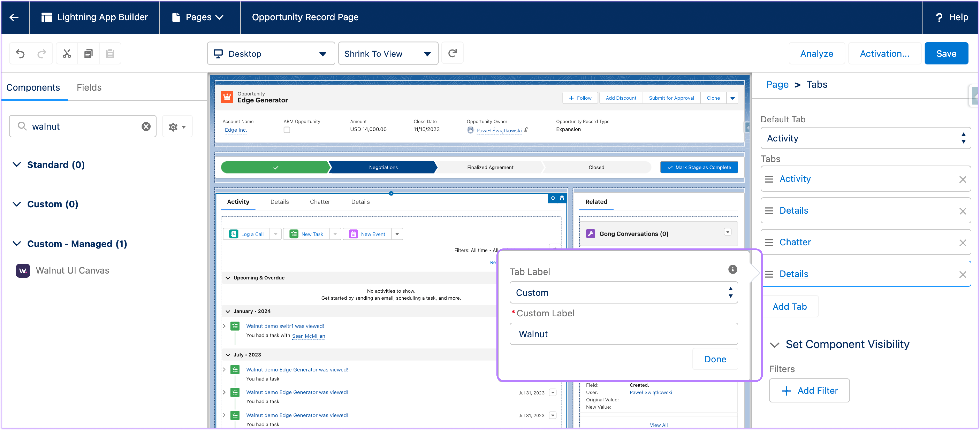980x430 pixels.
Task: Collapse Set Component Visibility section
Action: [x=774, y=345]
